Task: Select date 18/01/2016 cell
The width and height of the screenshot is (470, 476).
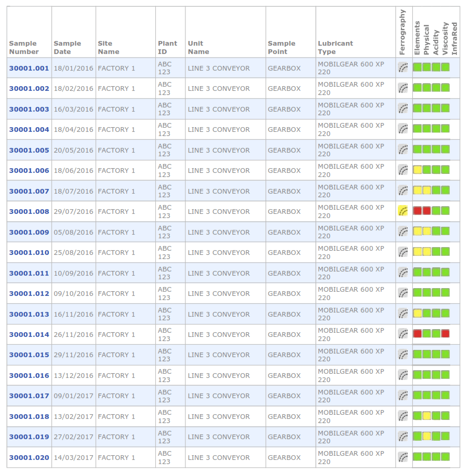Action: pos(74,69)
